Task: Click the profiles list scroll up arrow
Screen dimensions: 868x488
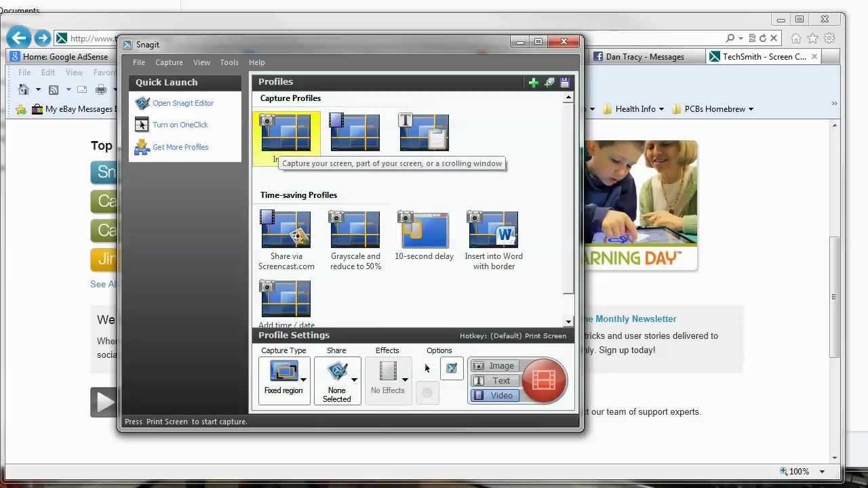Action: pos(568,98)
